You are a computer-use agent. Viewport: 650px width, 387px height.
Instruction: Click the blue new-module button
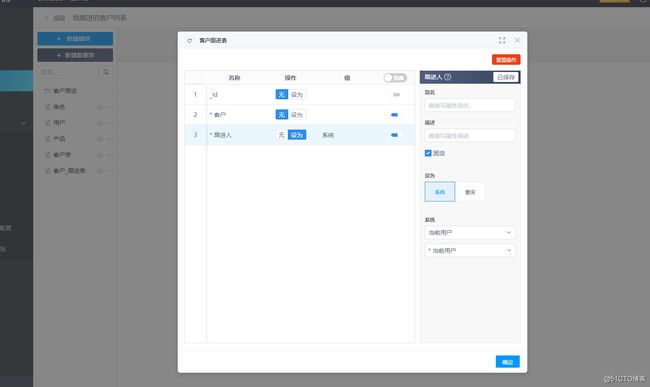(75, 39)
